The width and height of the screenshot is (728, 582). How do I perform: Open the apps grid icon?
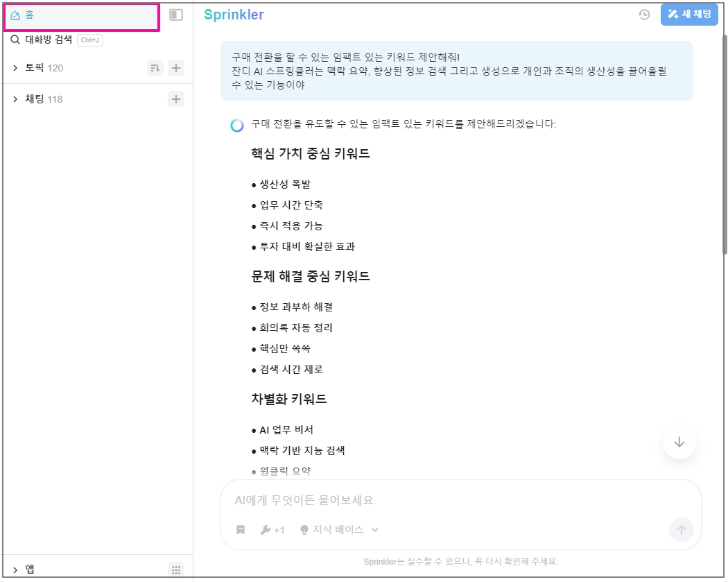pos(176,570)
